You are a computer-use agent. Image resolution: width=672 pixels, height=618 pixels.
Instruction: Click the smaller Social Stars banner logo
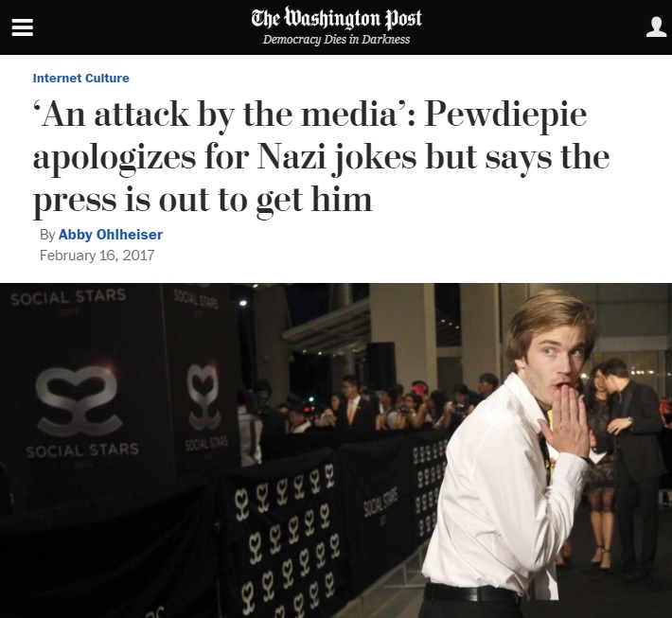tap(203, 397)
